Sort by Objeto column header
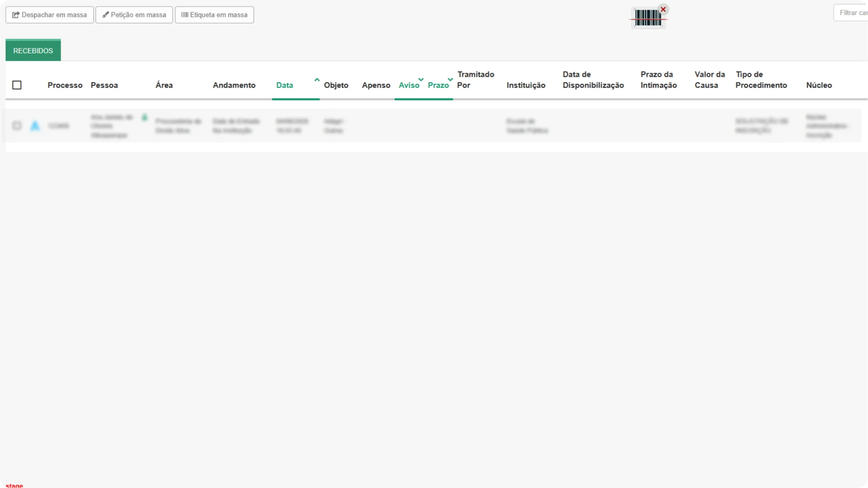The width and height of the screenshot is (868, 488). pyautogui.click(x=336, y=85)
